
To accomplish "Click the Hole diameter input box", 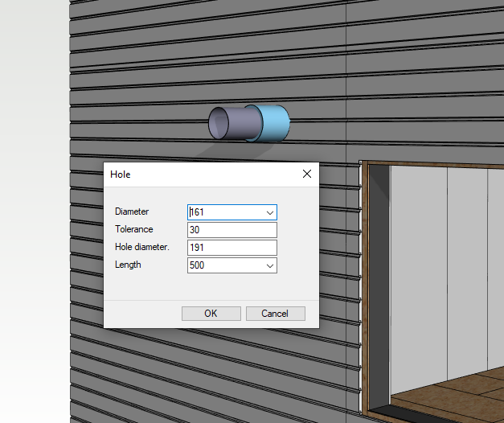I will (x=232, y=248).
